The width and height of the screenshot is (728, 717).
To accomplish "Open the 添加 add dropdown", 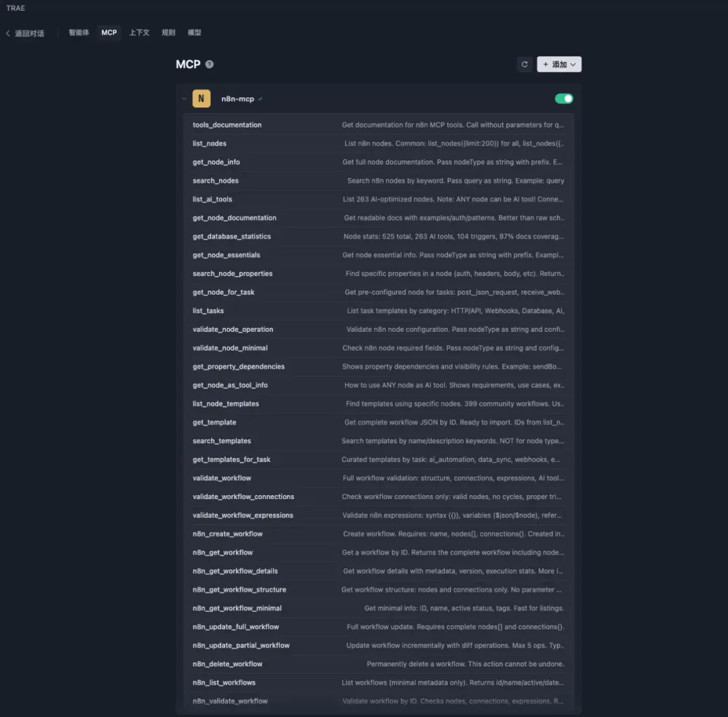I will tap(559, 65).
